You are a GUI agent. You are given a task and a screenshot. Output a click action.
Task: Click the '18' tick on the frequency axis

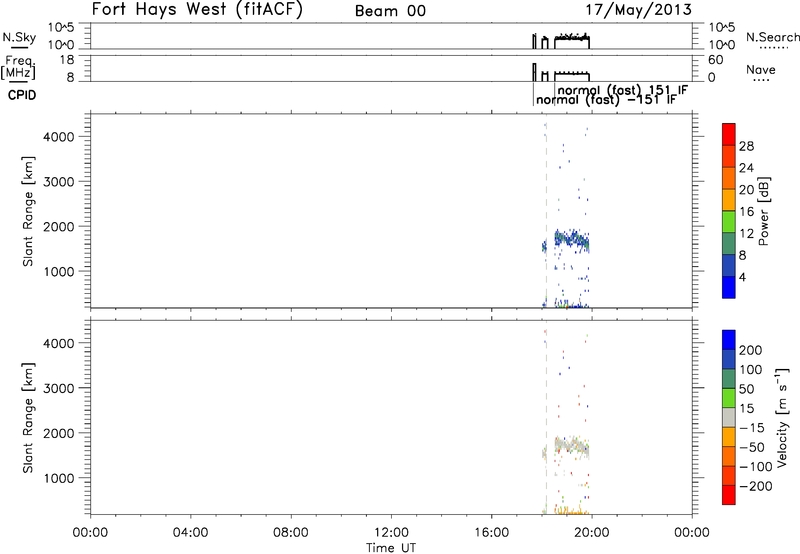[x=67, y=60]
